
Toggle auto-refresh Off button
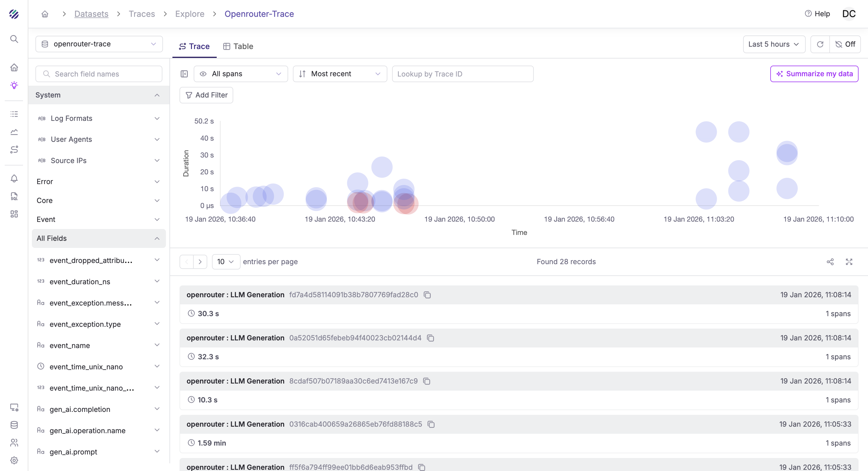(845, 44)
